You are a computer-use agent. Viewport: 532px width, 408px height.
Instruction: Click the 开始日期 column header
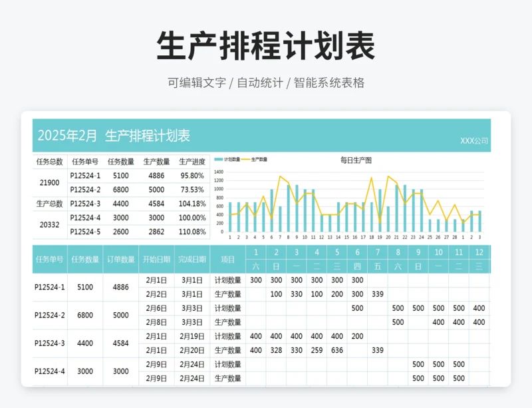coord(156,260)
